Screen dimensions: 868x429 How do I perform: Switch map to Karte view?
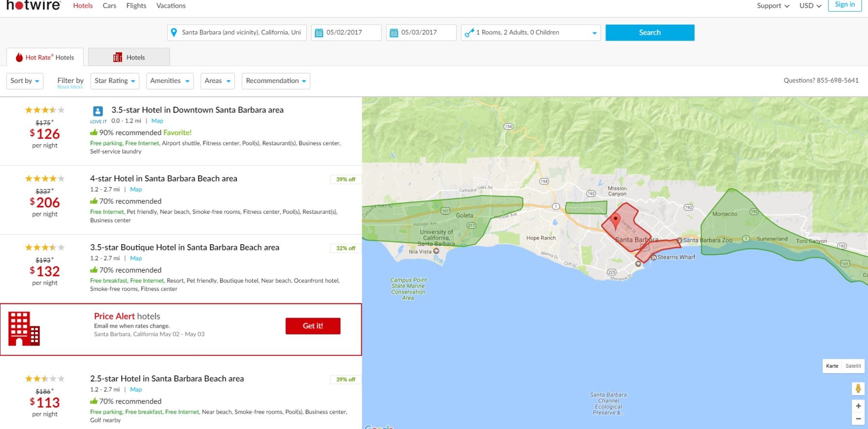[832, 366]
